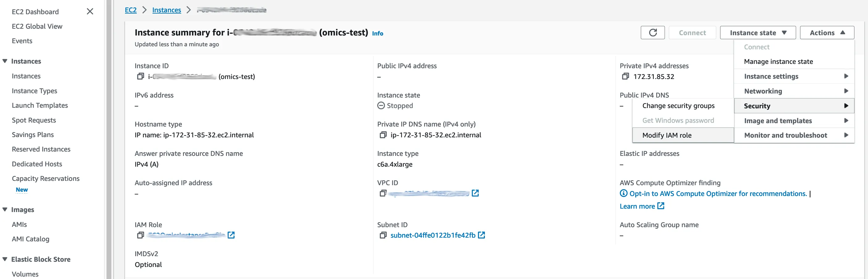The height and width of the screenshot is (279, 868).
Task: Open the VPC ID external link icon
Action: (x=475, y=193)
